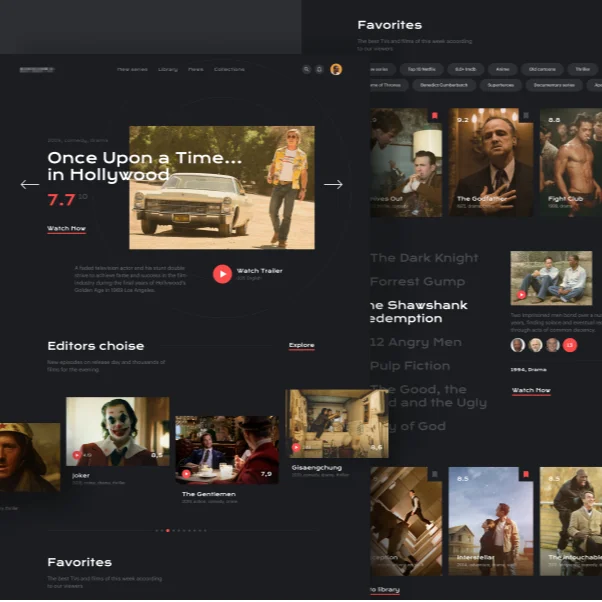This screenshot has width=602, height=602.
Task: Open the Joker thumbnail in Editors choise
Action: coord(117,432)
